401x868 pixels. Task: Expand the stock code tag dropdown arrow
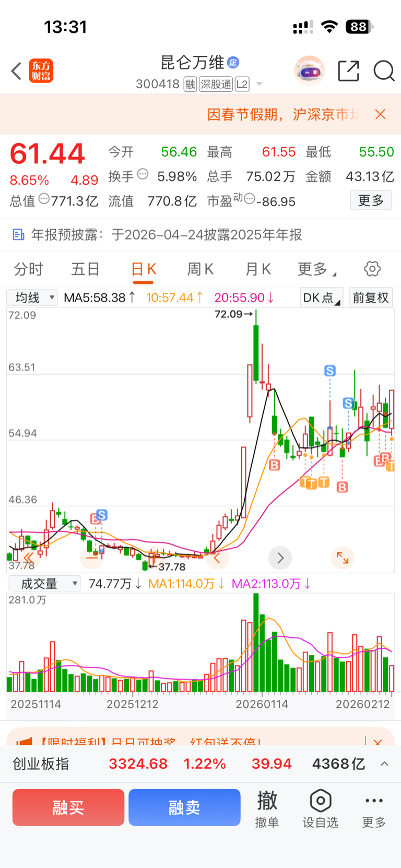point(259,84)
